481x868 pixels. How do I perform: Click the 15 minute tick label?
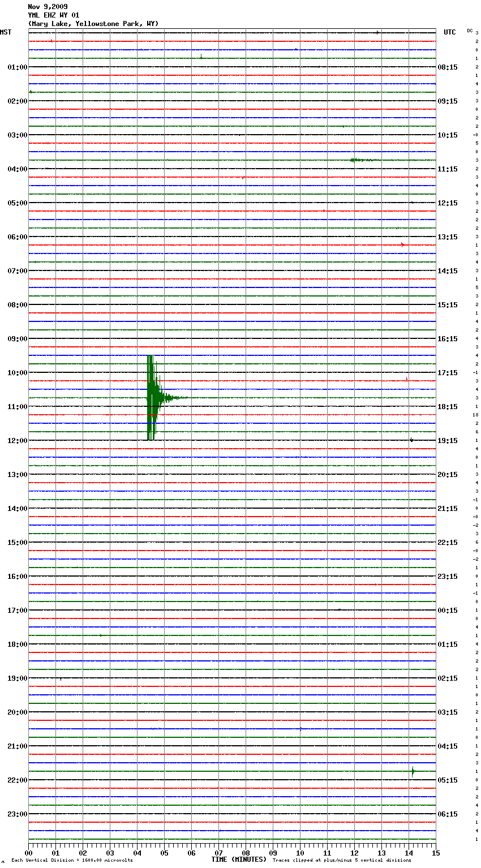pyautogui.click(x=435, y=853)
